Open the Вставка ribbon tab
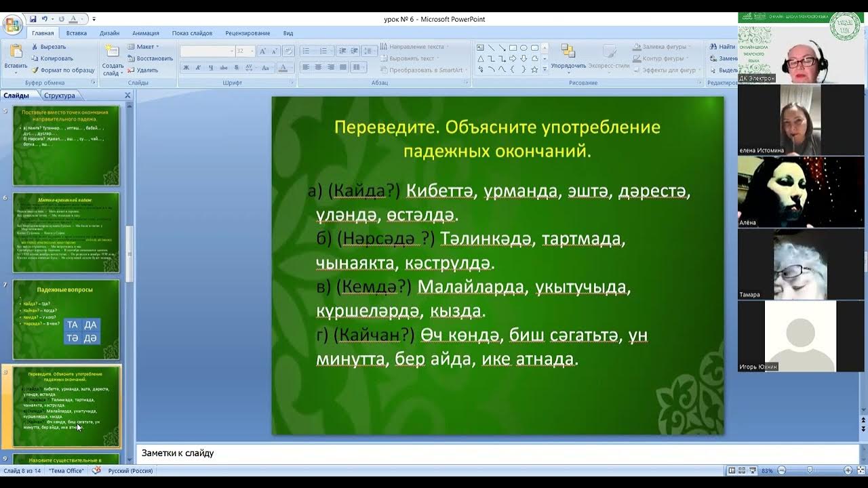Image resolution: width=868 pixels, height=488 pixels. click(77, 33)
